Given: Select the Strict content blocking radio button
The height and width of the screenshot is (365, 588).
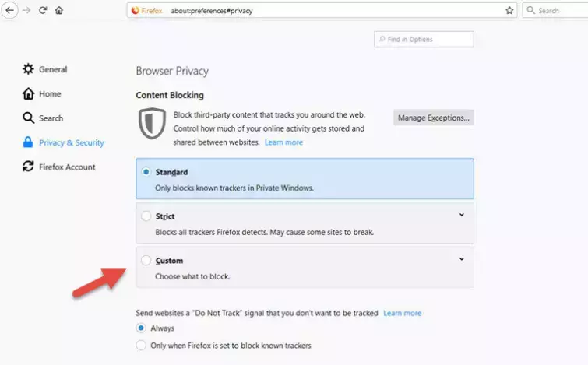Looking at the screenshot, I should [146, 216].
